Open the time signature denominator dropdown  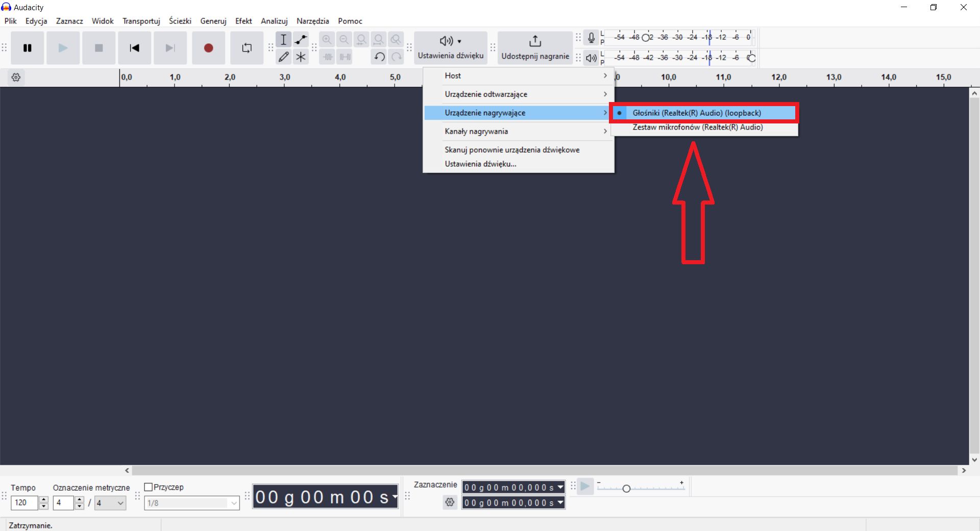point(110,503)
